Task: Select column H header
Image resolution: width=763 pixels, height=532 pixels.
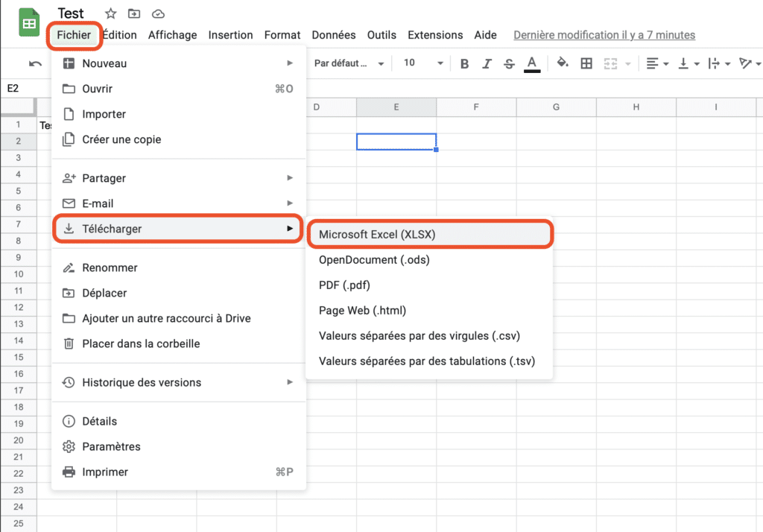Action: pyautogui.click(x=636, y=107)
